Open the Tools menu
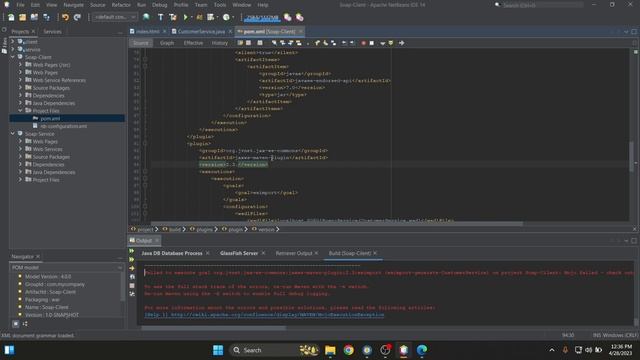640x360 pixels. coord(220,5)
